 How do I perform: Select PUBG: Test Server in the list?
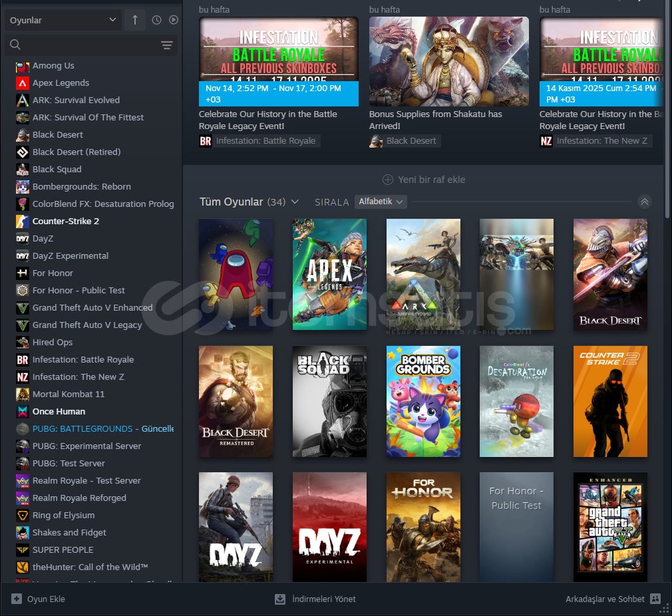pyautogui.click(x=69, y=464)
